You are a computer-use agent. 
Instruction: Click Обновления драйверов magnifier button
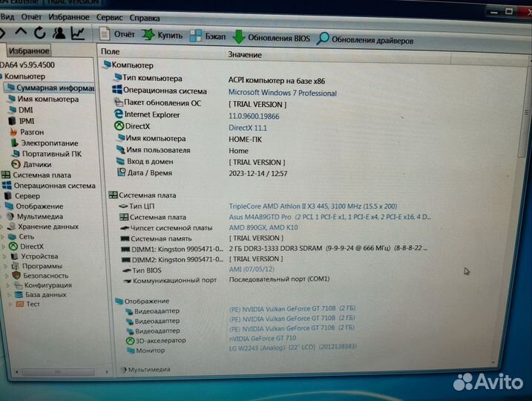pos(365,39)
